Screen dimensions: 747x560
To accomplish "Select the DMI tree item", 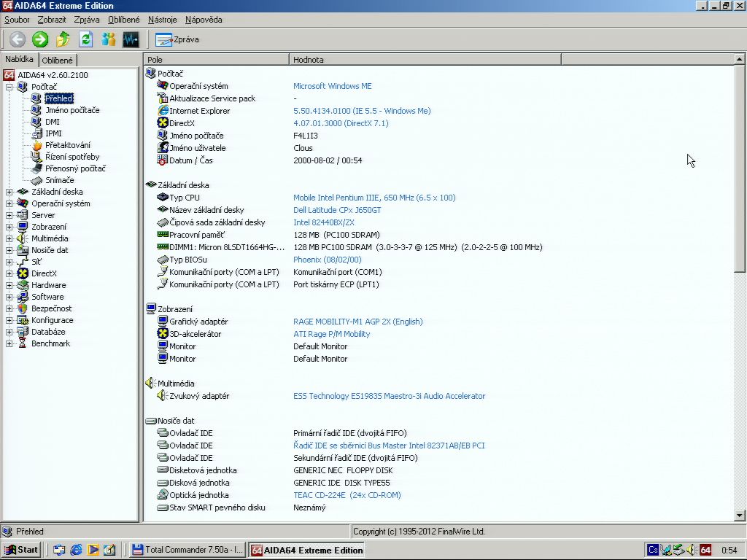I will pos(53,122).
